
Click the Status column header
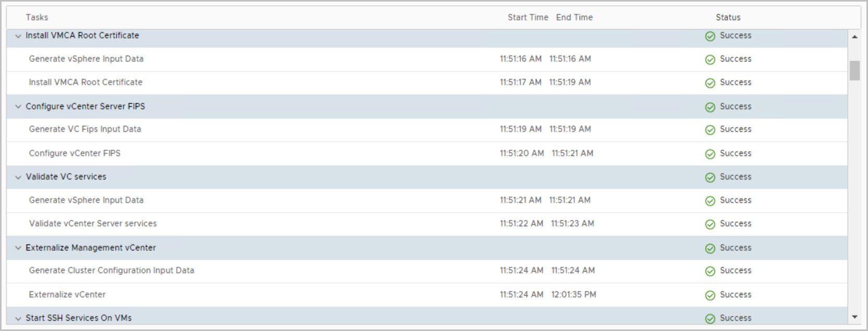tap(727, 18)
